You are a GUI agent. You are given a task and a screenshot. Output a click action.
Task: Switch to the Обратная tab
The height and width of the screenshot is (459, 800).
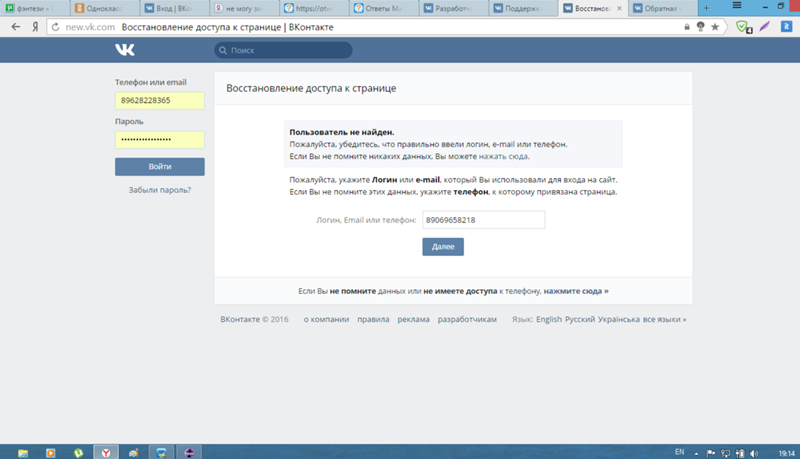[664, 8]
